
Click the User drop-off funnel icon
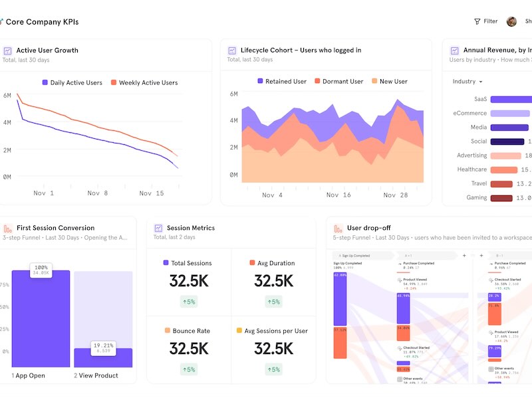click(338, 228)
